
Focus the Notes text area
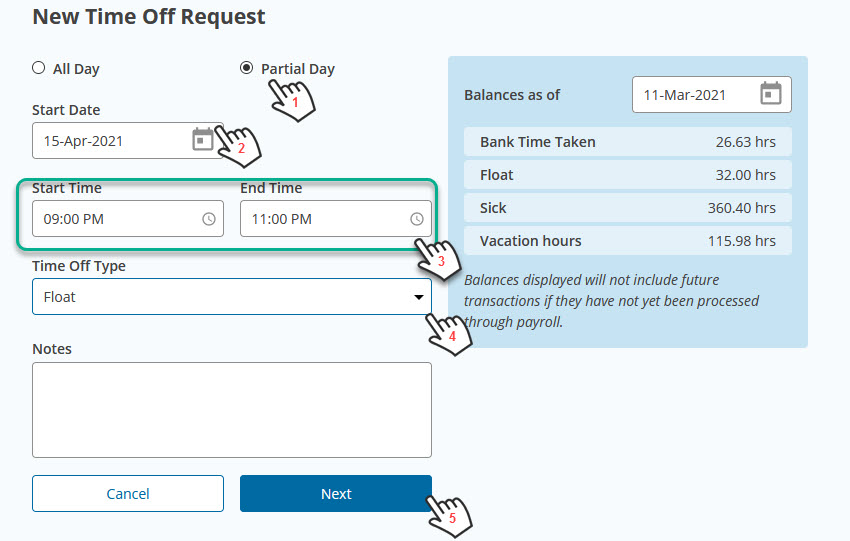232,410
